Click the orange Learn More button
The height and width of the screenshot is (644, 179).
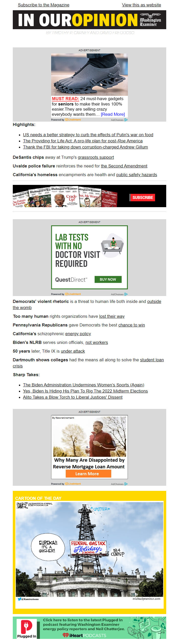[x=88, y=474]
